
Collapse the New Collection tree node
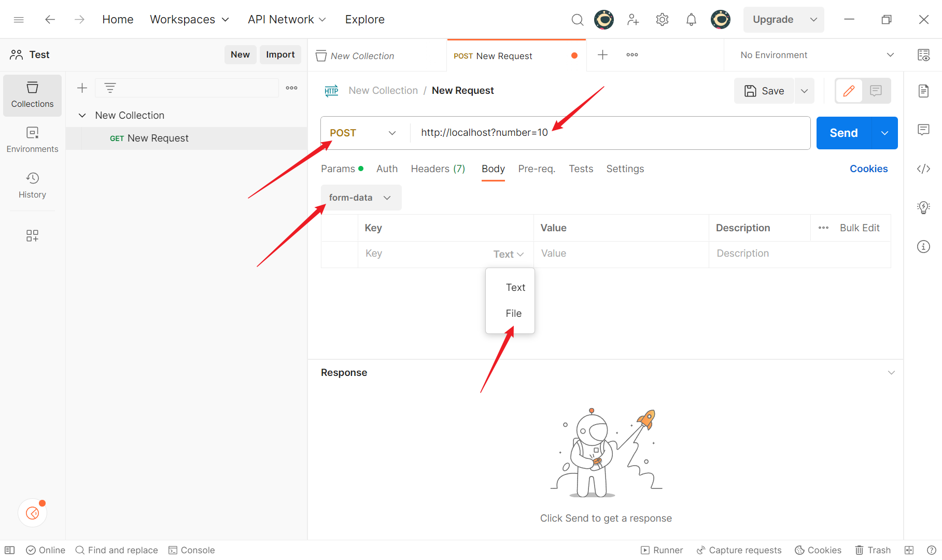coord(82,116)
